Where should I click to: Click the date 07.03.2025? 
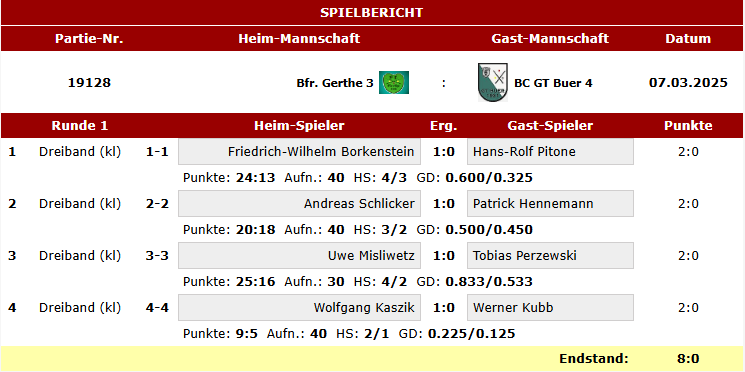point(688,83)
